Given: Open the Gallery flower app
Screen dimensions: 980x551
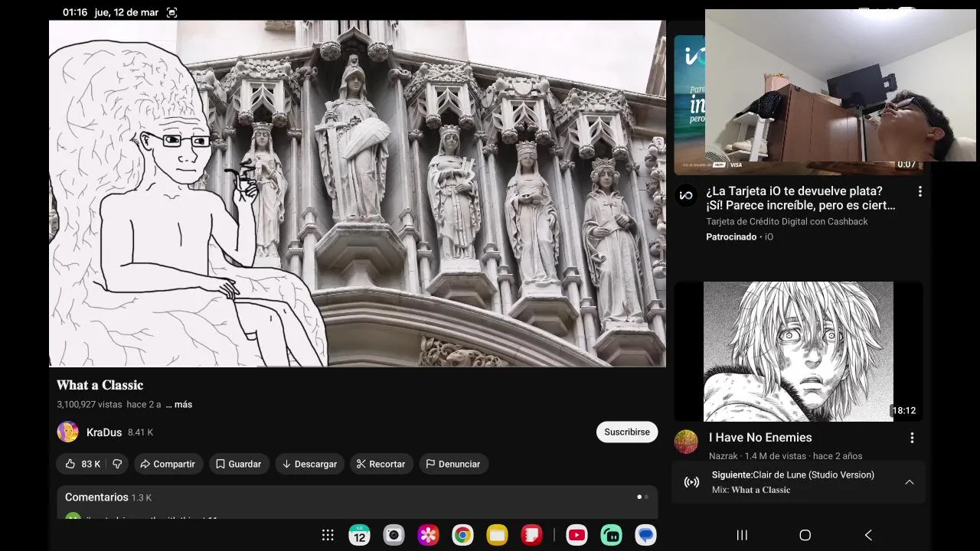Looking at the screenshot, I should 428,535.
